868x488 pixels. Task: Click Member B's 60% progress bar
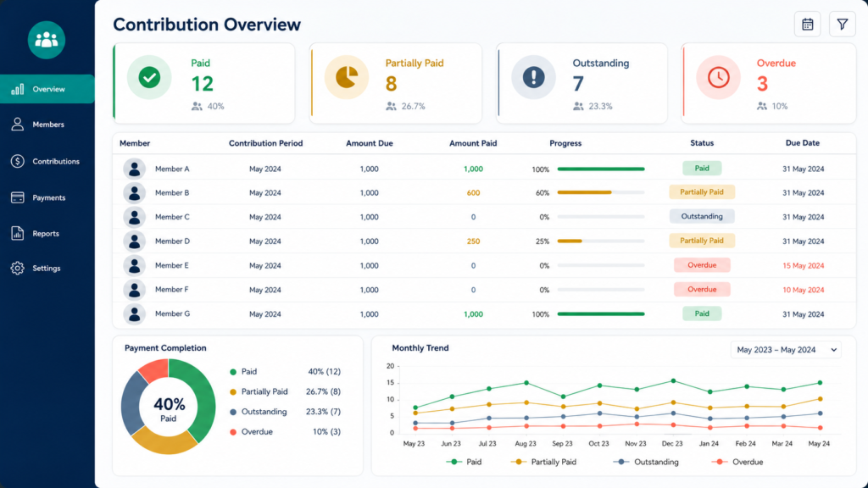[x=601, y=192]
